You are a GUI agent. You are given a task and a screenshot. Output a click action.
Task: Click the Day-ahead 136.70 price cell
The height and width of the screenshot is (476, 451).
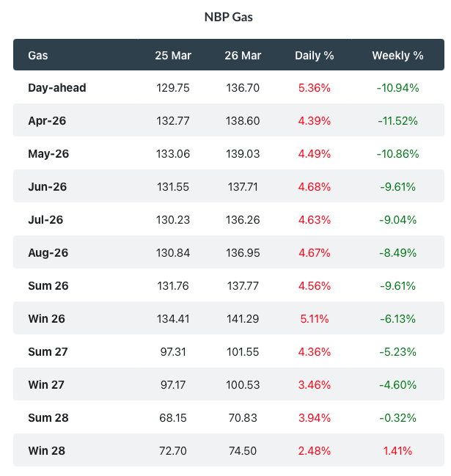[243, 88]
